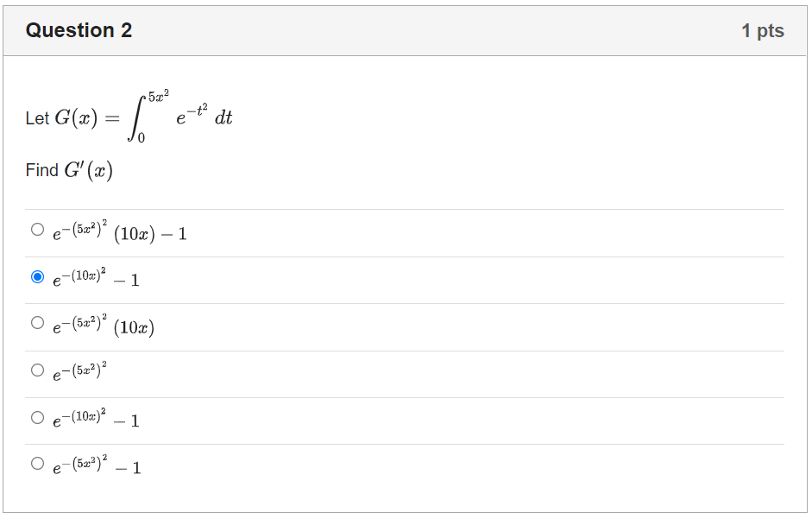
Task: Click the radio button on the bottom row
Action: (36, 463)
